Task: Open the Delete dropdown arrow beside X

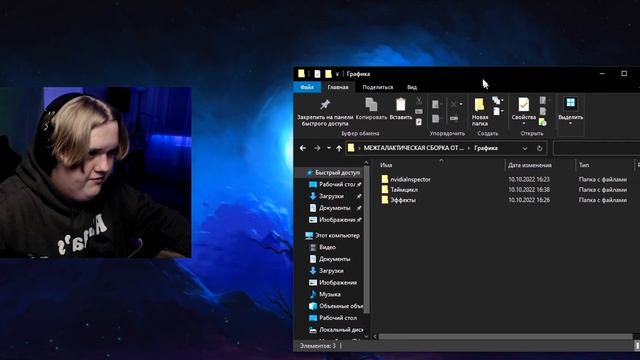Action: pyautogui.click(x=461, y=104)
